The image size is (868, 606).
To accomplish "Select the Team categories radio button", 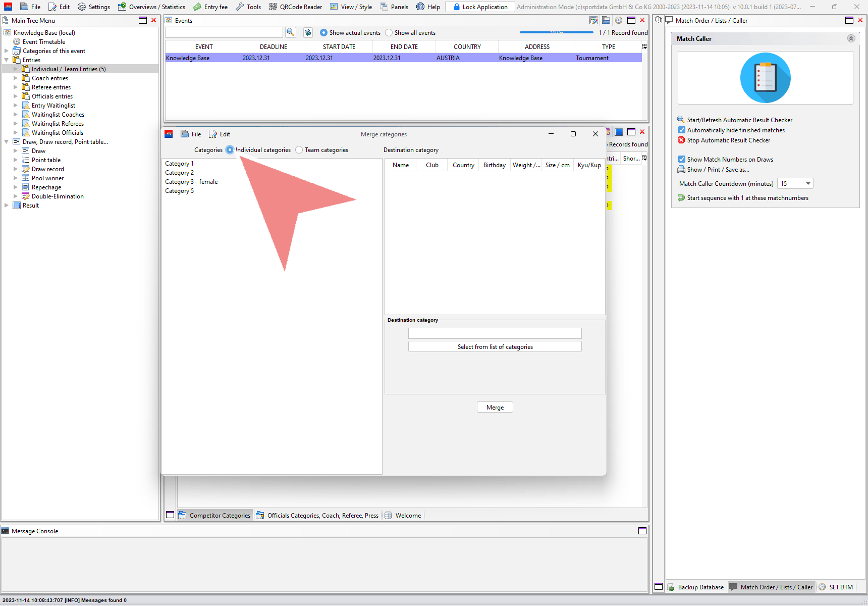I will [299, 150].
